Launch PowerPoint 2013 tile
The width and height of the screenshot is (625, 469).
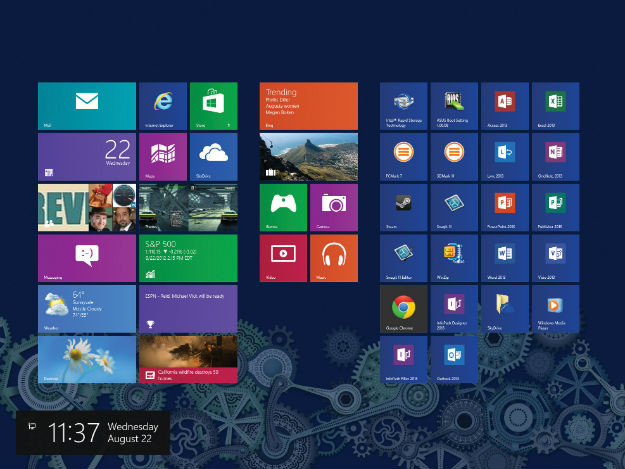point(504,207)
